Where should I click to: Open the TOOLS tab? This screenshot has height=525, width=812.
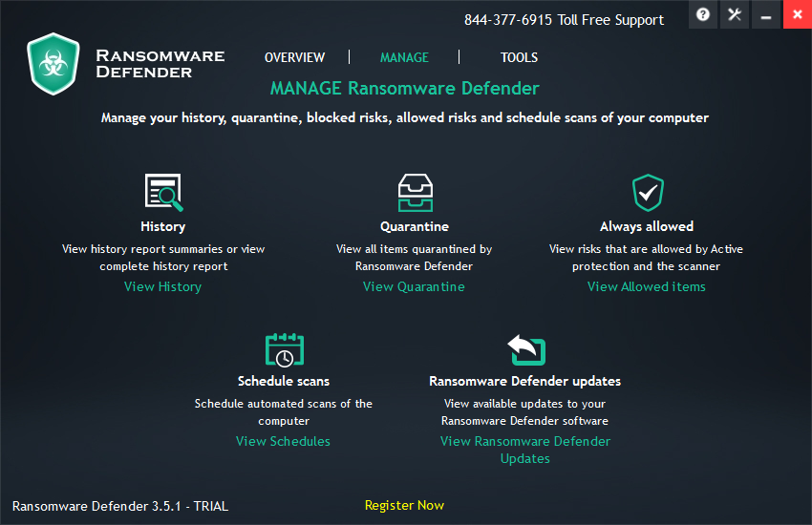pos(519,57)
